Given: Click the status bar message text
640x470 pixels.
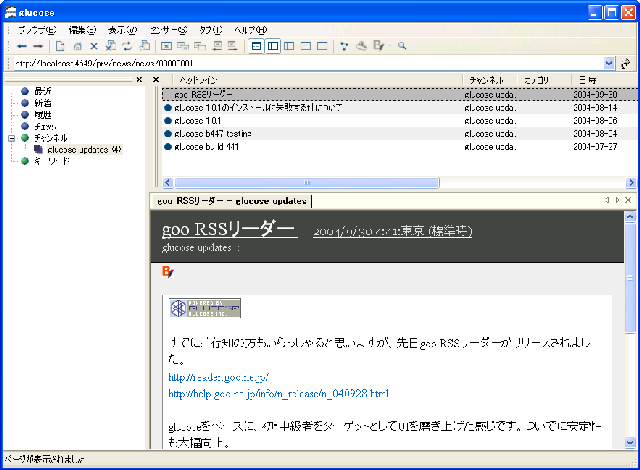Looking at the screenshot, I should tap(44, 459).
